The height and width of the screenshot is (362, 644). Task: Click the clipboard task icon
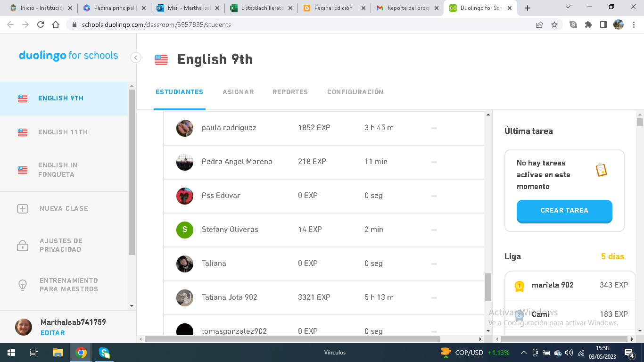point(601,170)
